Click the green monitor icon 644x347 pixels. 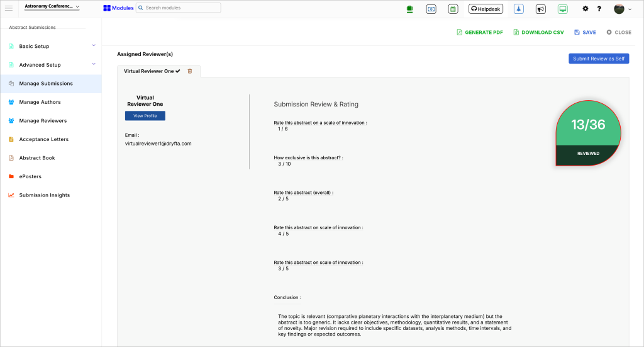pyautogui.click(x=563, y=9)
